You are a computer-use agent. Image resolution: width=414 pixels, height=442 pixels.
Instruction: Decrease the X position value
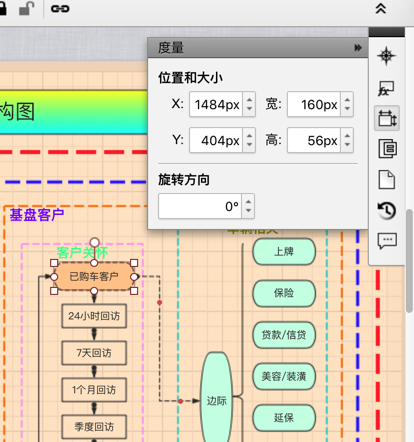[x=249, y=109]
